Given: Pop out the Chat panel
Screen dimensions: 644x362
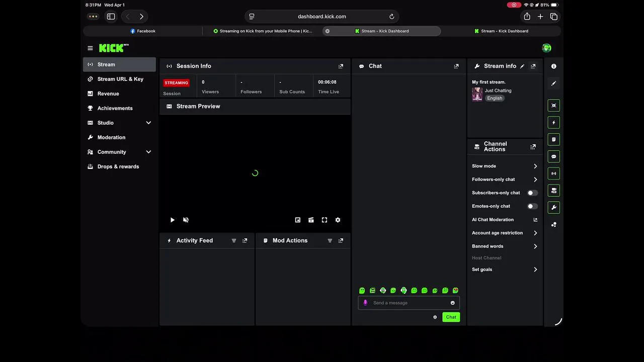Looking at the screenshot, I should tap(456, 66).
